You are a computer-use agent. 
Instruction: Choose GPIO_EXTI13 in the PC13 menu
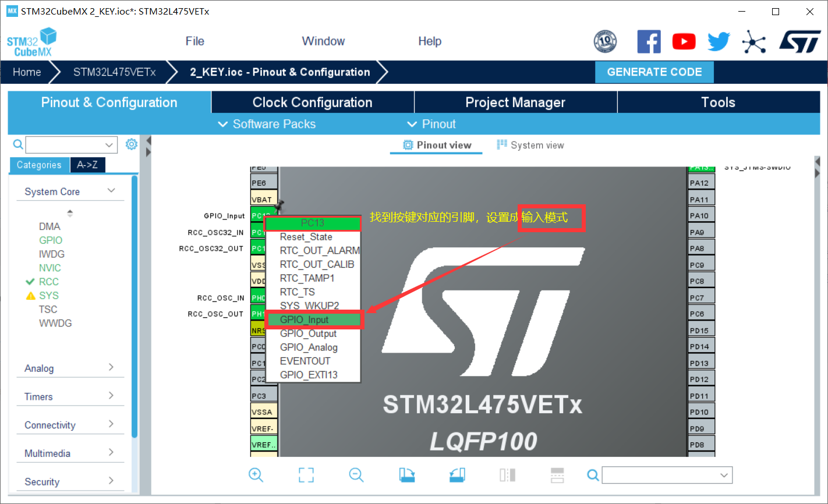[x=314, y=375]
